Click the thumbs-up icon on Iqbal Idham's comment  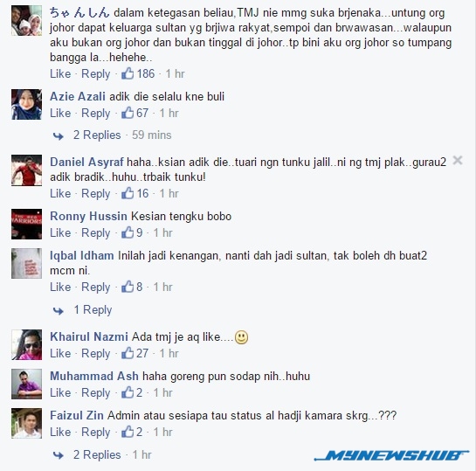point(128,287)
